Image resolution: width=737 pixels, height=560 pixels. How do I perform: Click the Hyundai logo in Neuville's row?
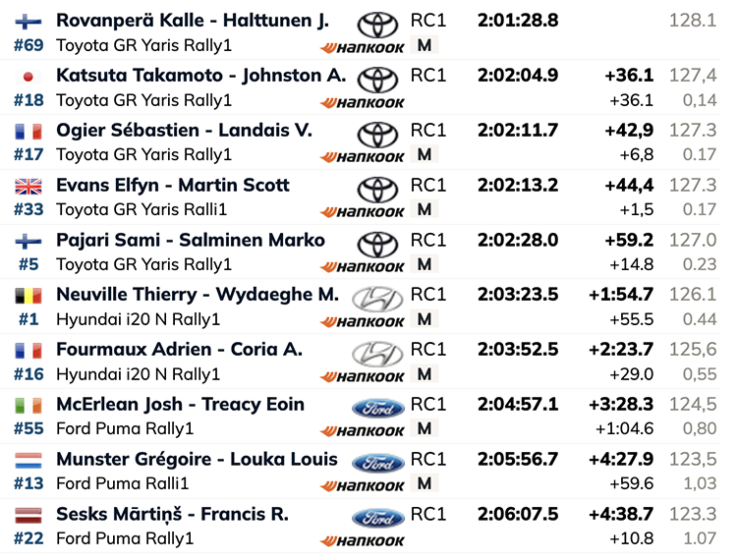coord(378,300)
